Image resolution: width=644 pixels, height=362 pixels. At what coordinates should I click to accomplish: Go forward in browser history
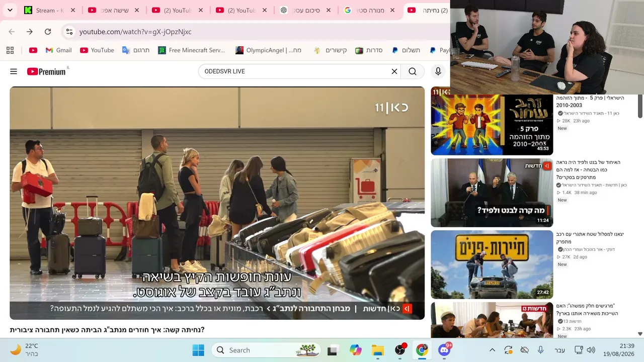30,32
